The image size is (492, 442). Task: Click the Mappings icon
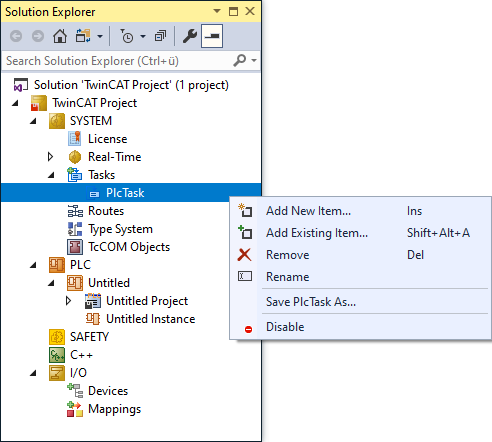pyautogui.click(x=75, y=409)
